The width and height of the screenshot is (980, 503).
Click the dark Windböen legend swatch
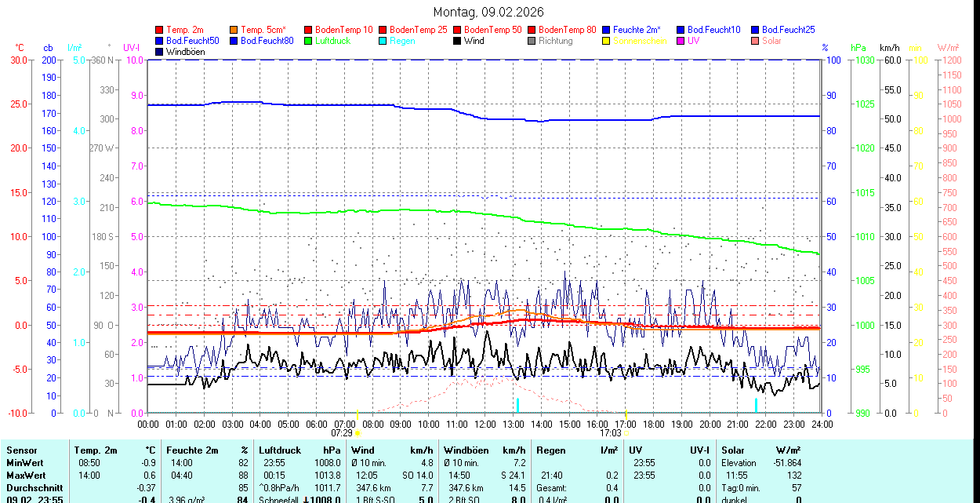(x=160, y=52)
